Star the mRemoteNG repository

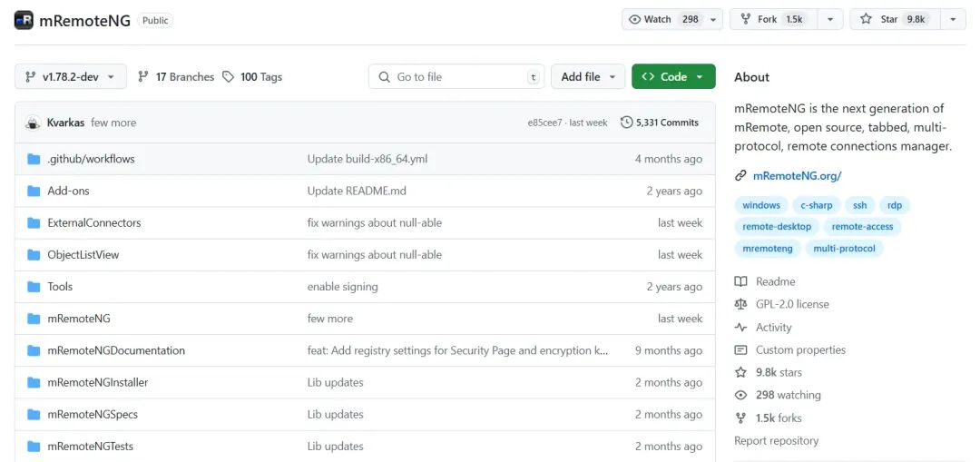pos(895,19)
